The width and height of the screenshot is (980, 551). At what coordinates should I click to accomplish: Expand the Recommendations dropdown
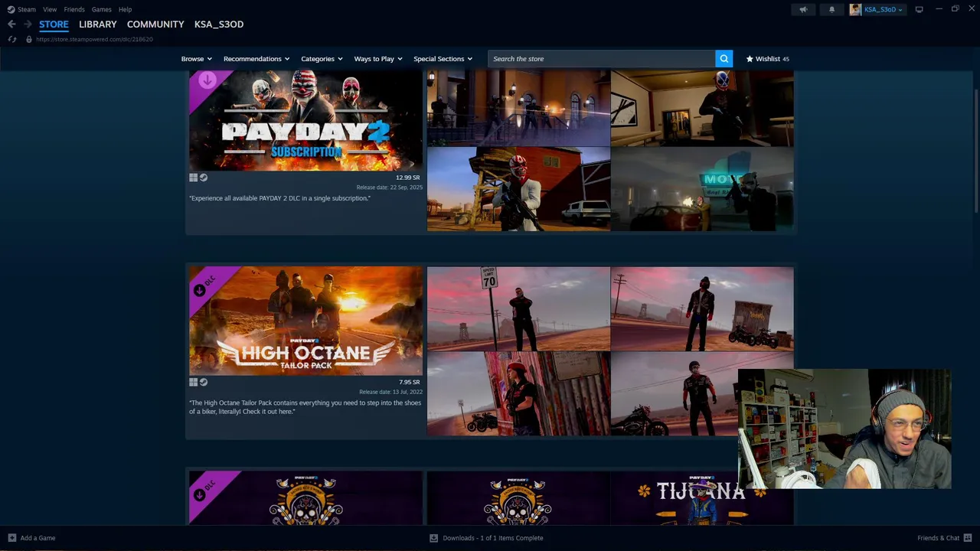click(x=256, y=59)
